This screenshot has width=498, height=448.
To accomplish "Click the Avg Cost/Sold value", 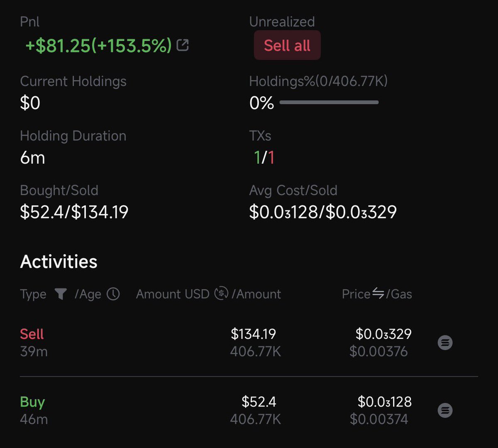I will click(323, 212).
